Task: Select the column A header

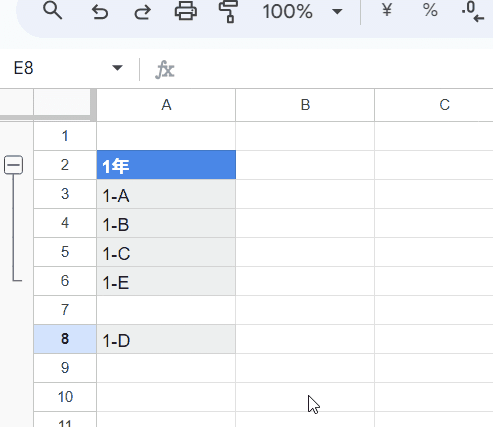Action: 166,105
